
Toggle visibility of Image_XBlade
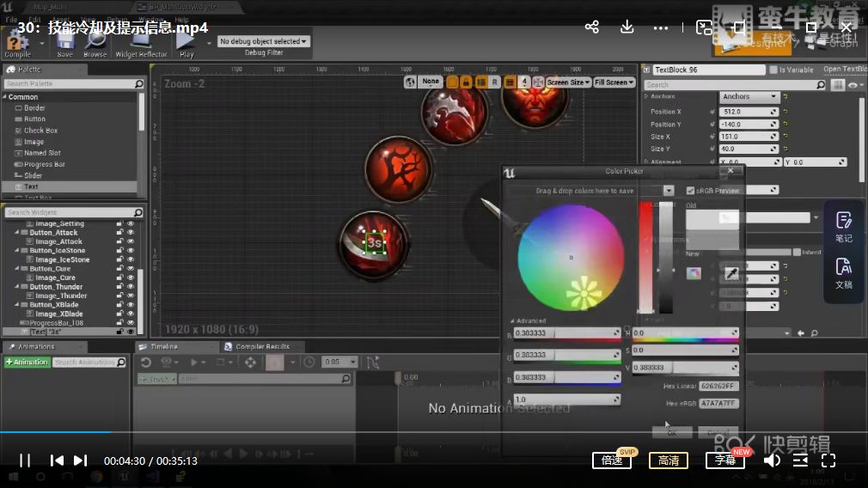[x=131, y=314]
